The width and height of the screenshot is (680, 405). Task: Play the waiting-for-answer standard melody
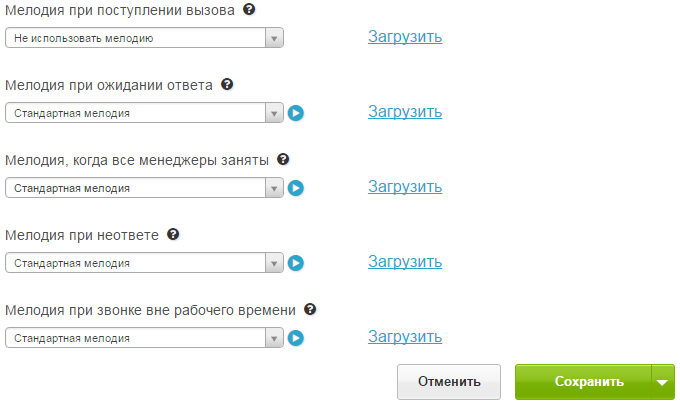tap(296, 113)
